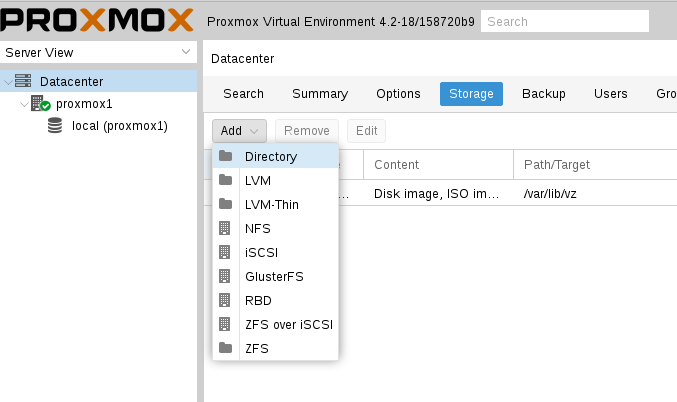The height and width of the screenshot is (402, 677).
Task: Click the LVM folder icon
Action: [x=226, y=181]
